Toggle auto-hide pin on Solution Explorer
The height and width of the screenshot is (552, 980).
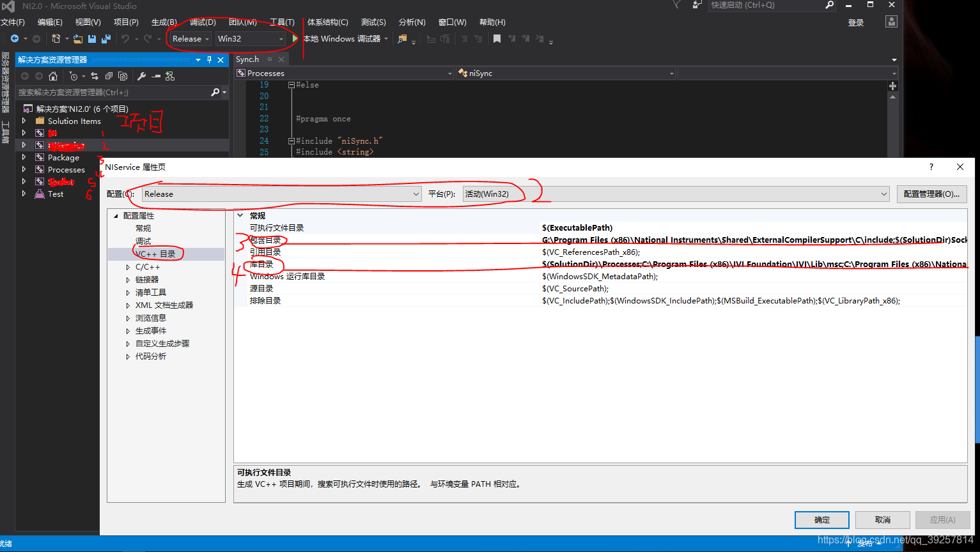[x=209, y=59]
